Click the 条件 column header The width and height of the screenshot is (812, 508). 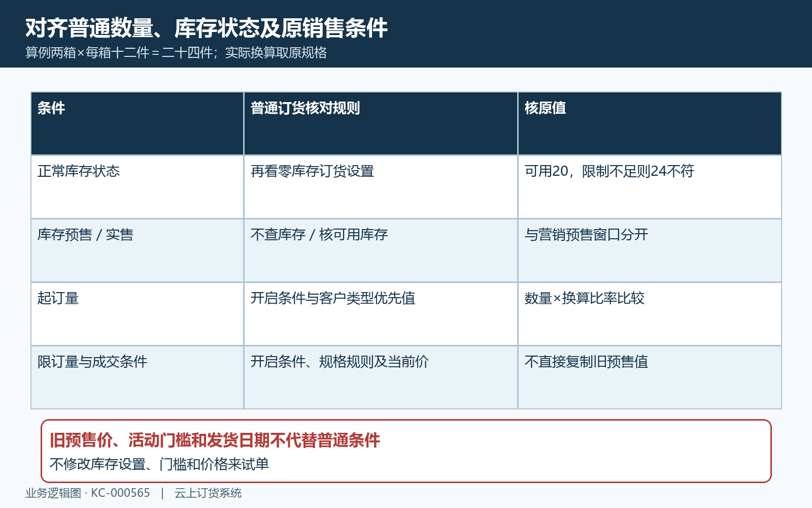138,123
